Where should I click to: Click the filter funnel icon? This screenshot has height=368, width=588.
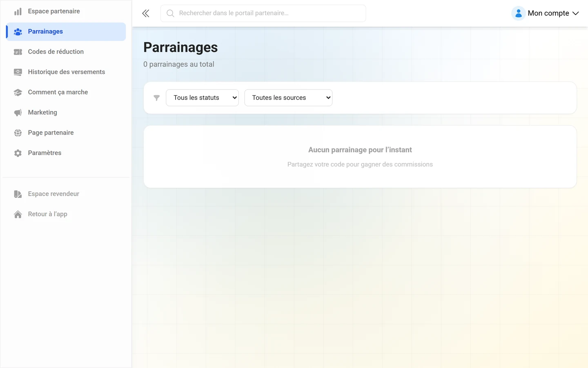(x=156, y=98)
